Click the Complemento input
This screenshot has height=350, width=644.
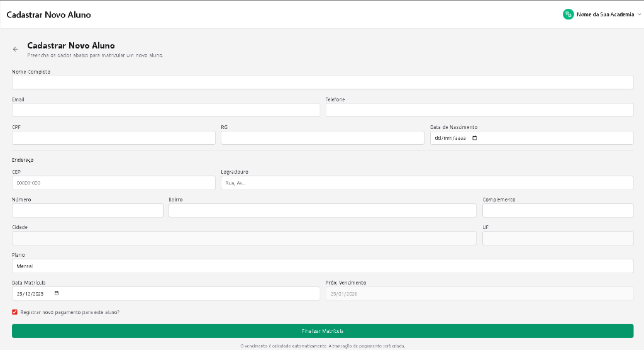point(557,211)
